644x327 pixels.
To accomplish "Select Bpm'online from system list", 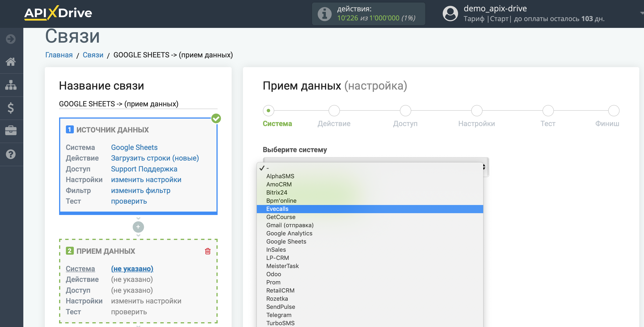I will coord(370,200).
